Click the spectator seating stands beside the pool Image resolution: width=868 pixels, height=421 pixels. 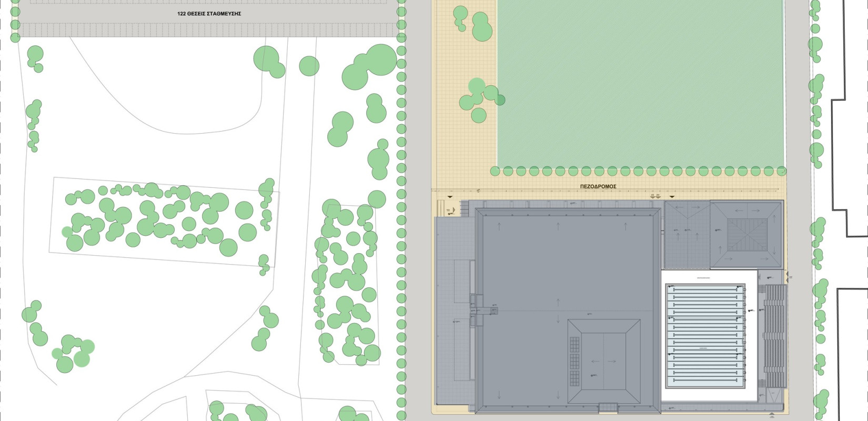point(774,337)
